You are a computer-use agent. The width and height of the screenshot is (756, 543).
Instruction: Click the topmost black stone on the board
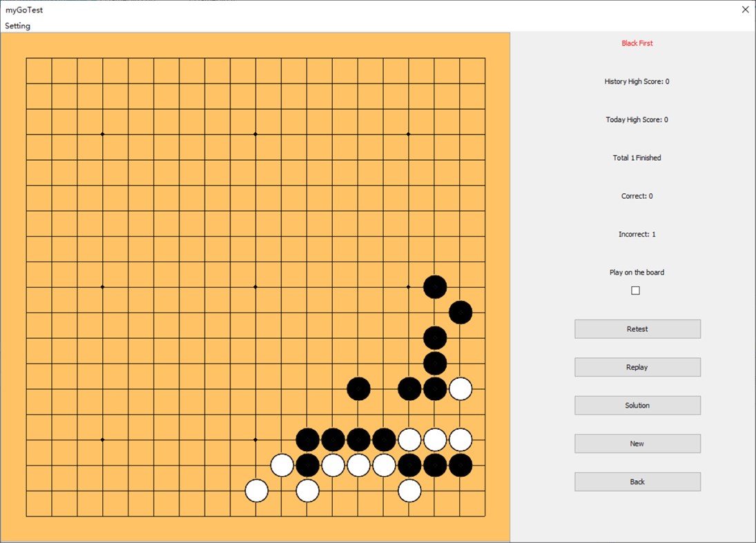click(435, 286)
